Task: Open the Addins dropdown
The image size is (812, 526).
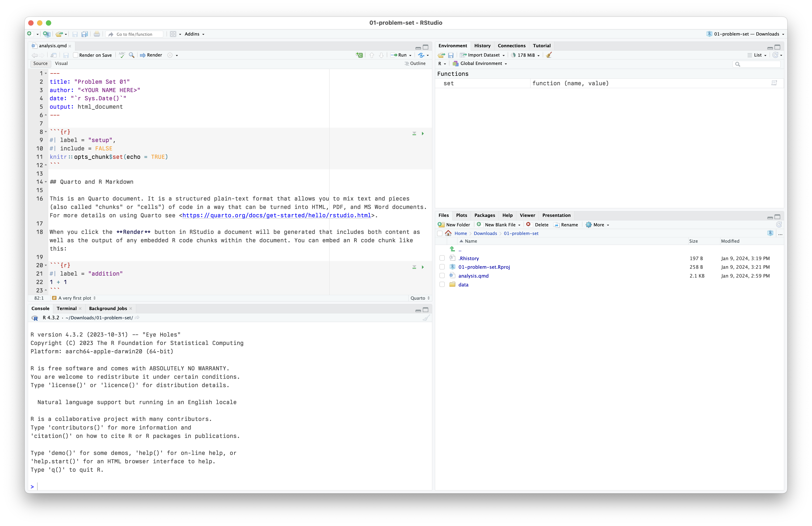Action: point(194,34)
